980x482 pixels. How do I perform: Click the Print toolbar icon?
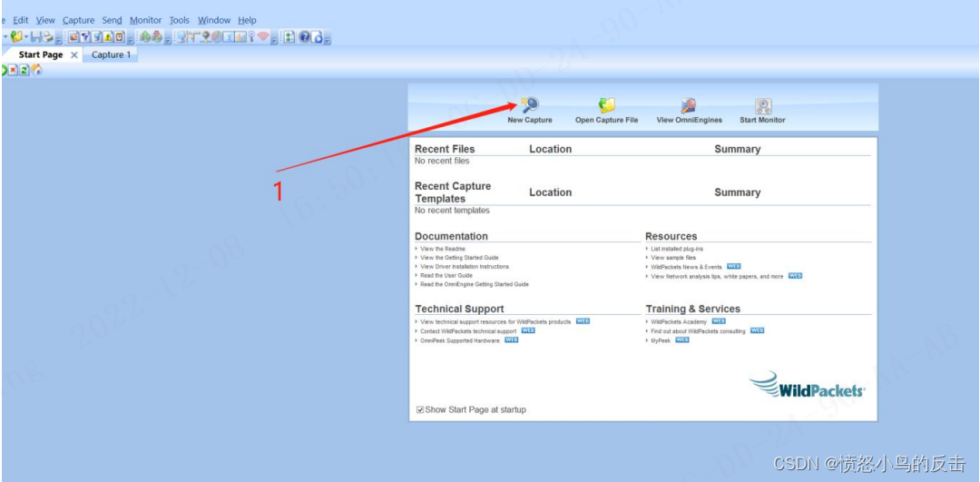click(x=47, y=37)
